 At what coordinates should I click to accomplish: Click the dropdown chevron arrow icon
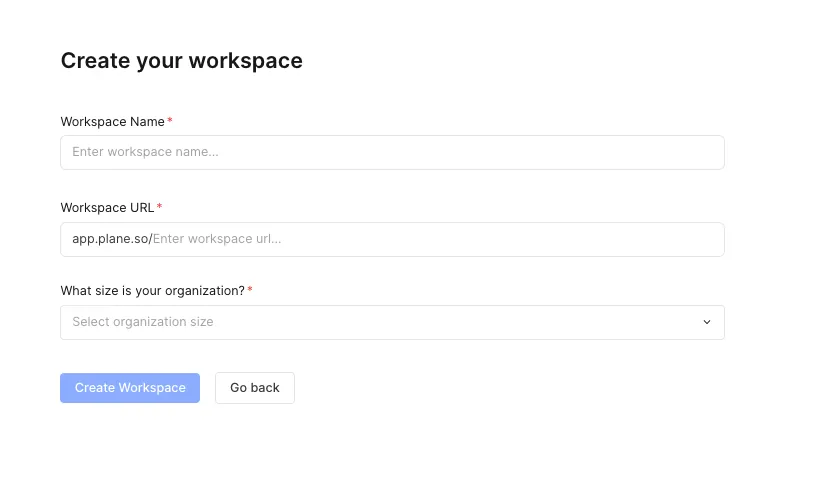(706, 322)
